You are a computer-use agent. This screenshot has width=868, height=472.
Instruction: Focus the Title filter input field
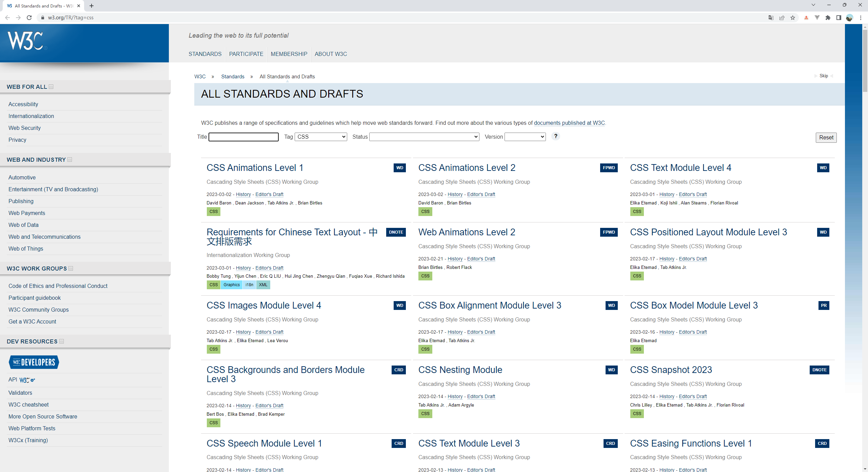tap(243, 137)
